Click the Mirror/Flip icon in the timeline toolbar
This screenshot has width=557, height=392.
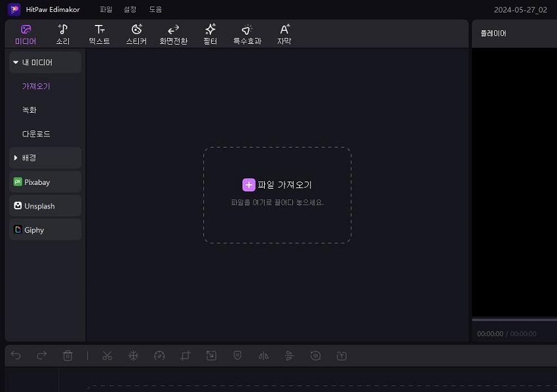click(263, 355)
